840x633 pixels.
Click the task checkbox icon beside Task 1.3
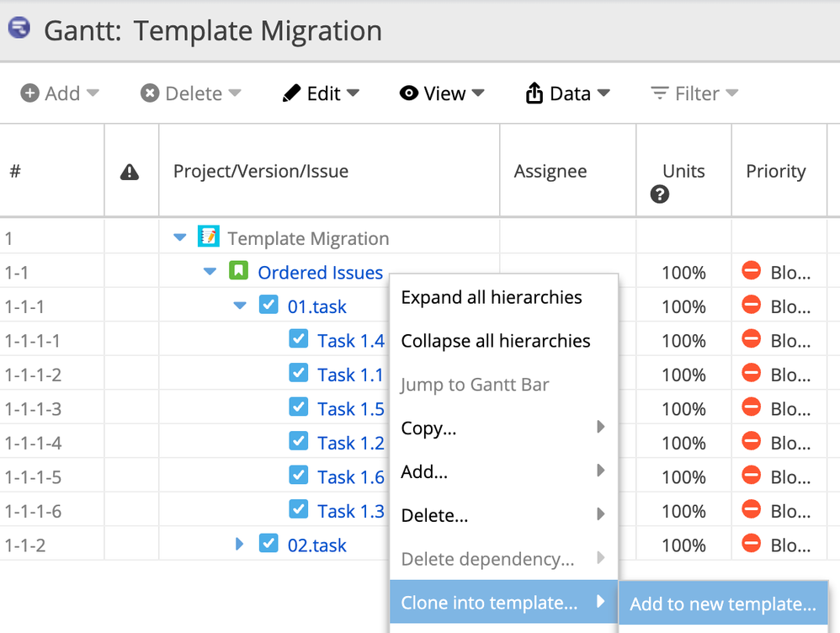click(x=299, y=508)
